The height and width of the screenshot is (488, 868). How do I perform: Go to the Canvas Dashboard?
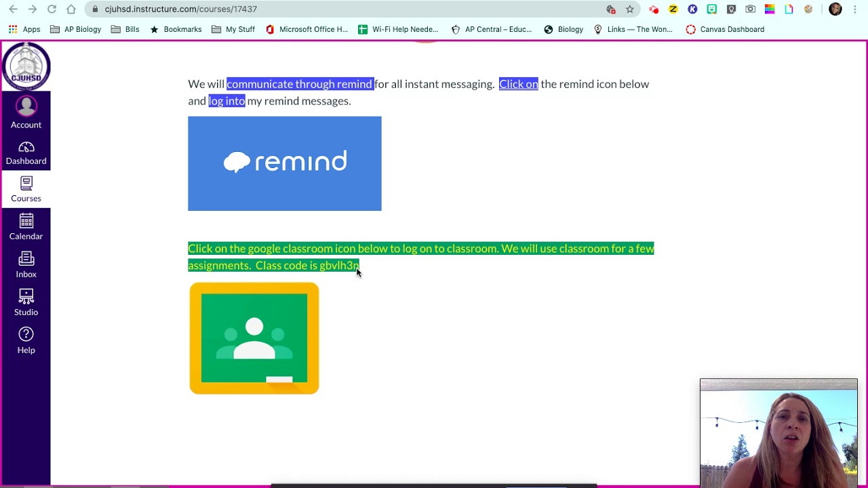(26, 153)
